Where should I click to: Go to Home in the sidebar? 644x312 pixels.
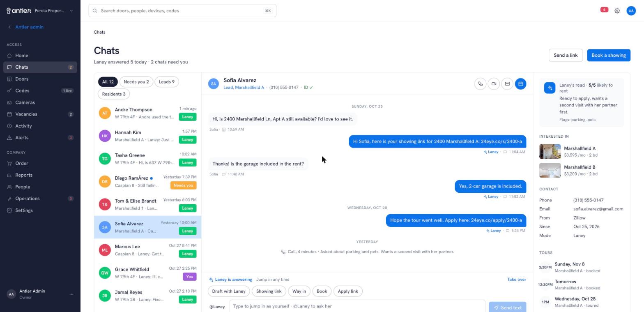point(40,55)
